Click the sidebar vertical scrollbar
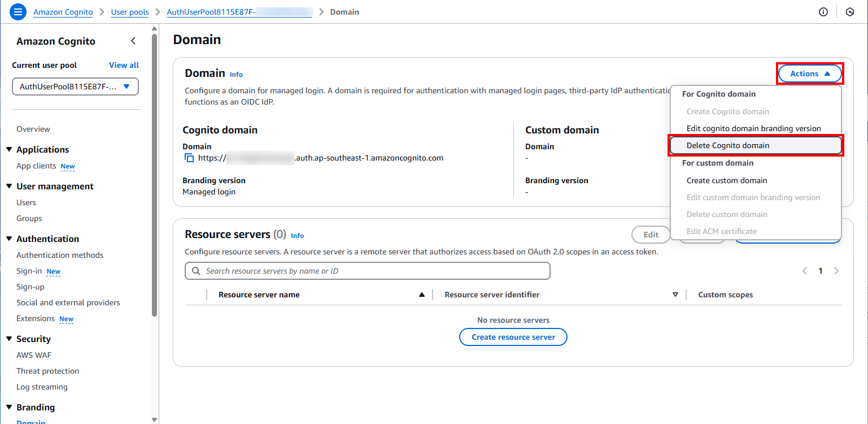The width and height of the screenshot is (868, 424). 155,175
